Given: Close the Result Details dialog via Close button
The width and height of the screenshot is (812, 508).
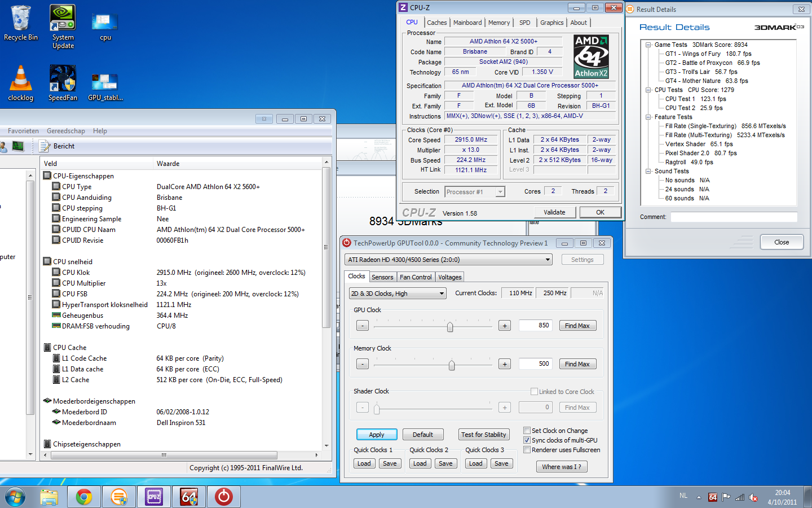Looking at the screenshot, I should [782, 242].
